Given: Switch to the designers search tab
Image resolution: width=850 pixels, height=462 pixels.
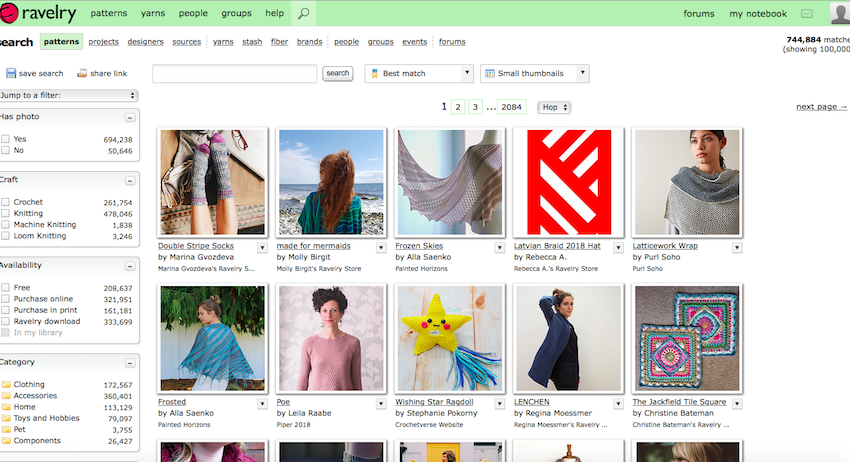Looking at the screenshot, I should point(145,42).
